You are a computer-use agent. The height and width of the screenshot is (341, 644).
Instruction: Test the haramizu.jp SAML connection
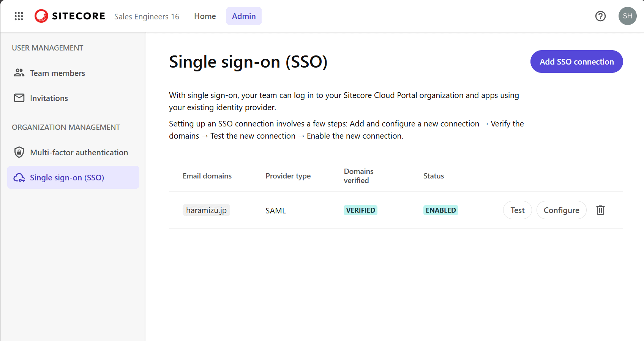[517, 210]
